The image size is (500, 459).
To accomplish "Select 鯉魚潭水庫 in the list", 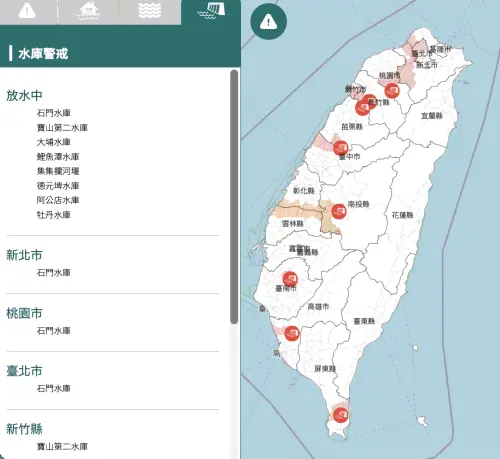I will coord(58,157).
